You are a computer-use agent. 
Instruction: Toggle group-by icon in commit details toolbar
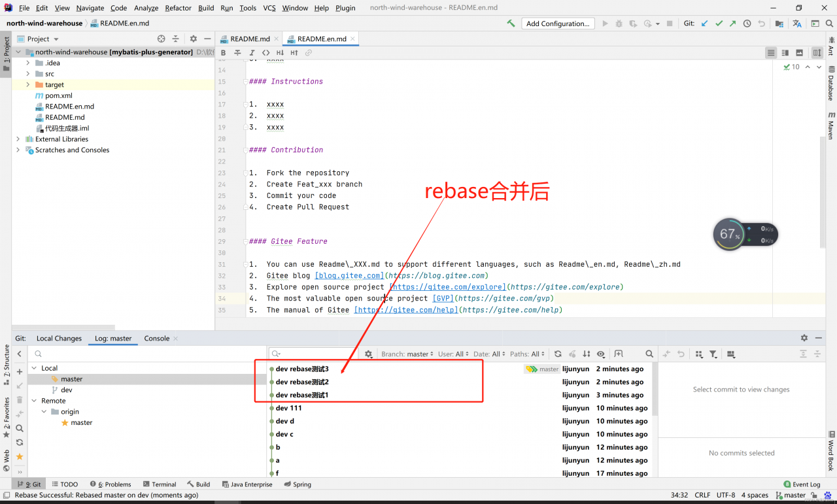pyautogui.click(x=699, y=354)
